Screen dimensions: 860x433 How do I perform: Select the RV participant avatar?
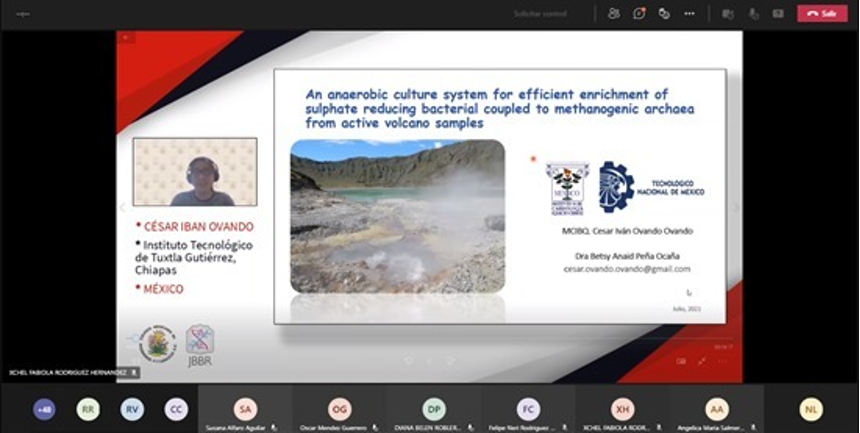point(132,409)
